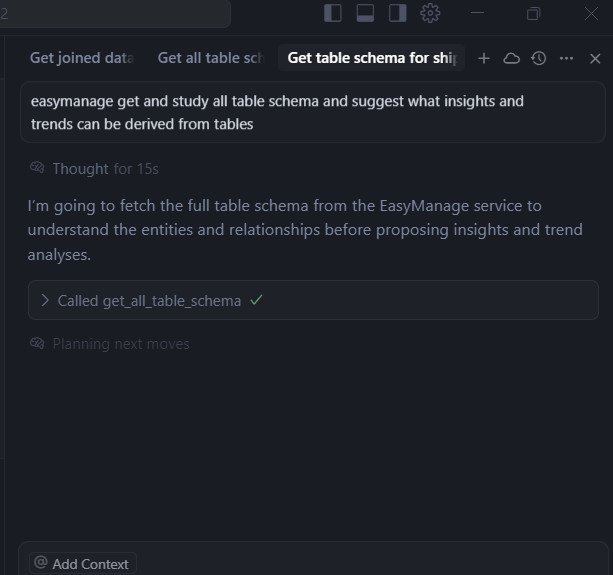Open chat history clock icon
Viewport: 613px width, 575px height.
tap(539, 58)
